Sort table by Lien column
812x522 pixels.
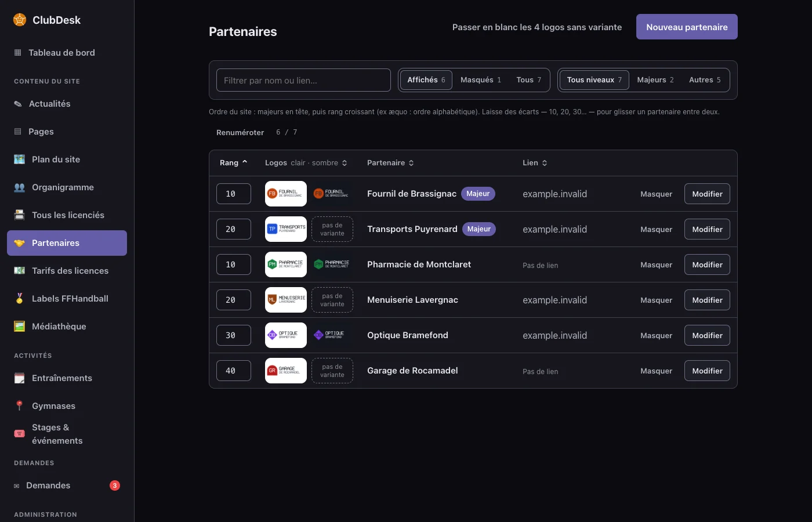(x=535, y=163)
